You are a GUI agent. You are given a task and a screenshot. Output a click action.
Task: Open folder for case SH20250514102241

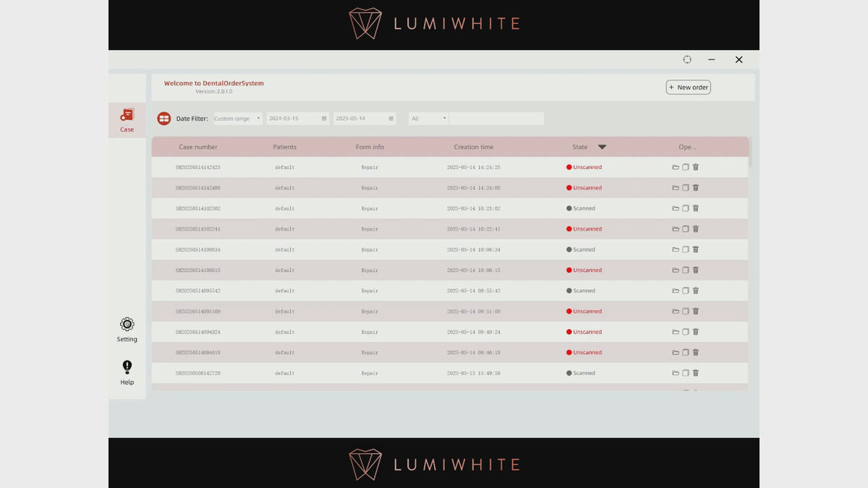pyautogui.click(x=676, y=229)
